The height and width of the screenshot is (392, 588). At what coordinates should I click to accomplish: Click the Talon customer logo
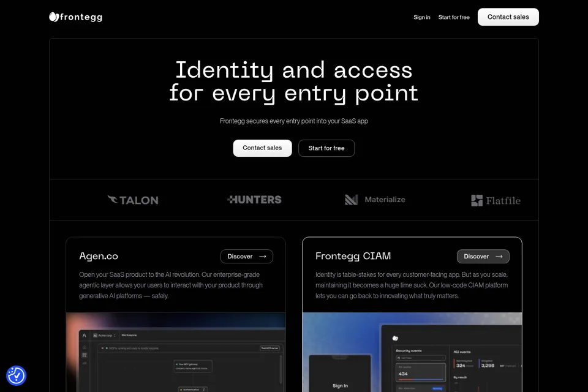[x=133, y=200]
